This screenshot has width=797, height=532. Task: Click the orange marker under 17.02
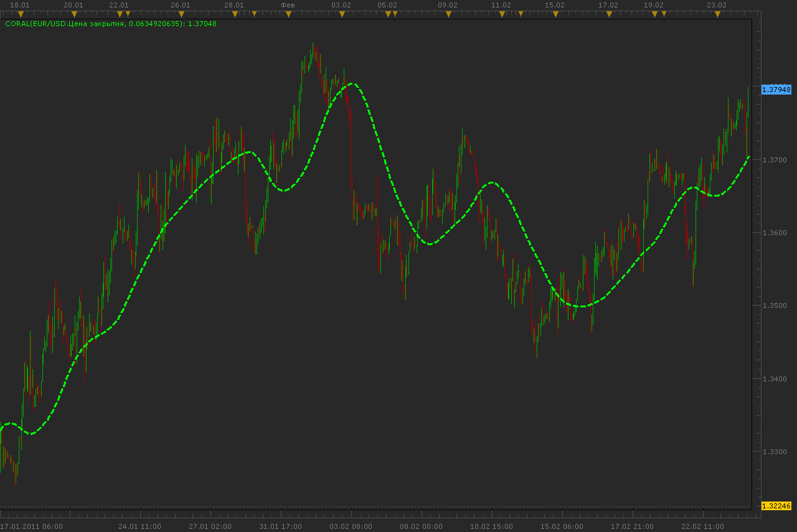click(x=609, y=13)
